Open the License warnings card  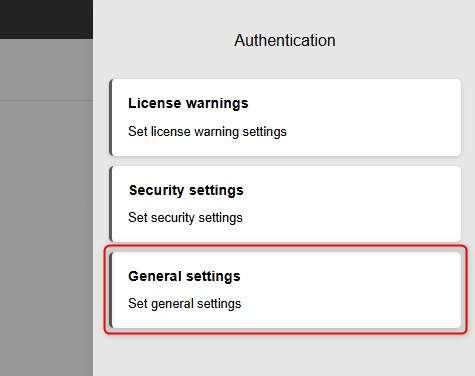pos(285,117)
